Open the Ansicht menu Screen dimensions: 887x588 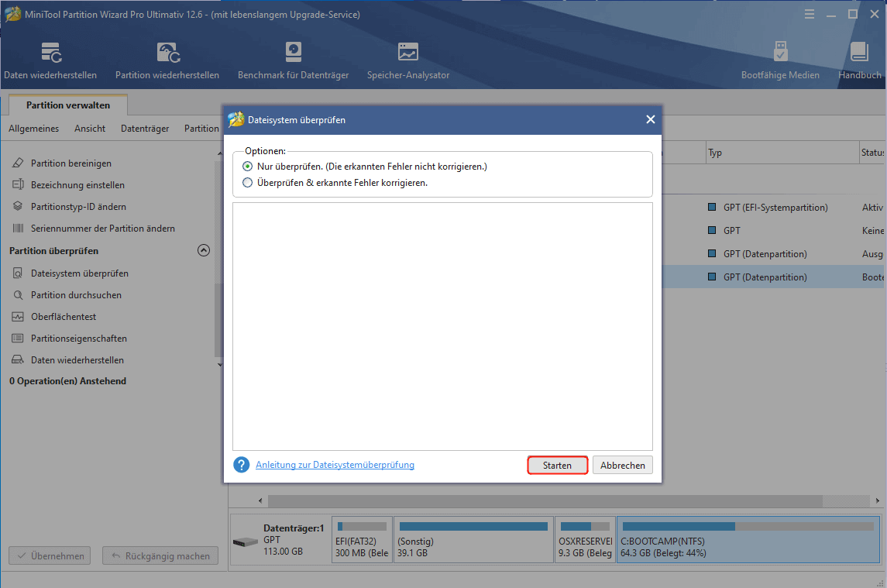coord(89,129)
